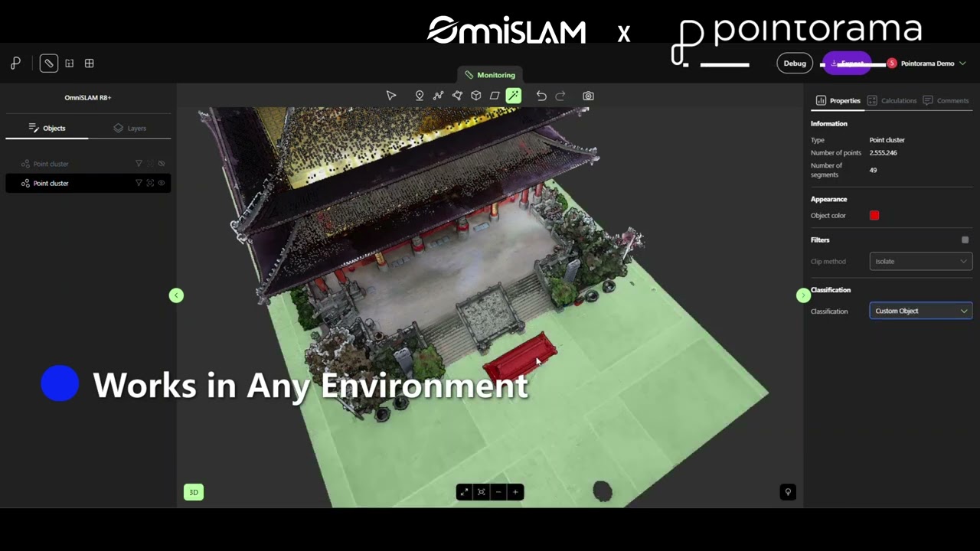Image resolution: width=980 pixels, height=551 pixels.
Task: Toggle the Filters checkbox
Action: 965,240
